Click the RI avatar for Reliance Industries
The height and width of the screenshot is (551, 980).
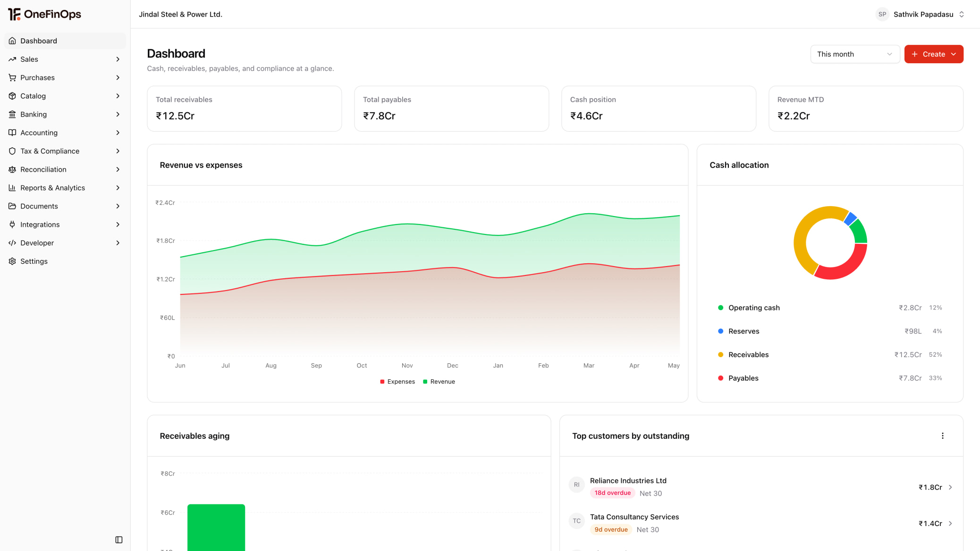pos(576,484)
